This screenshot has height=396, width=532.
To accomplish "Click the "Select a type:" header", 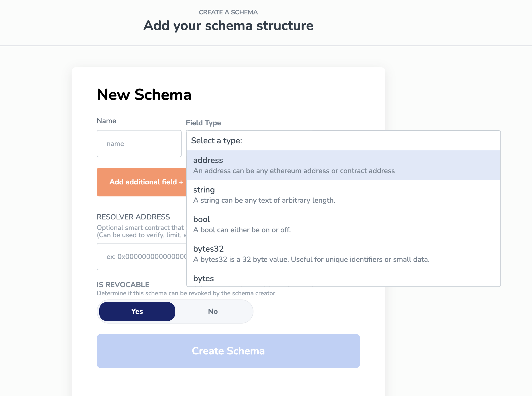I will [217, 141].
